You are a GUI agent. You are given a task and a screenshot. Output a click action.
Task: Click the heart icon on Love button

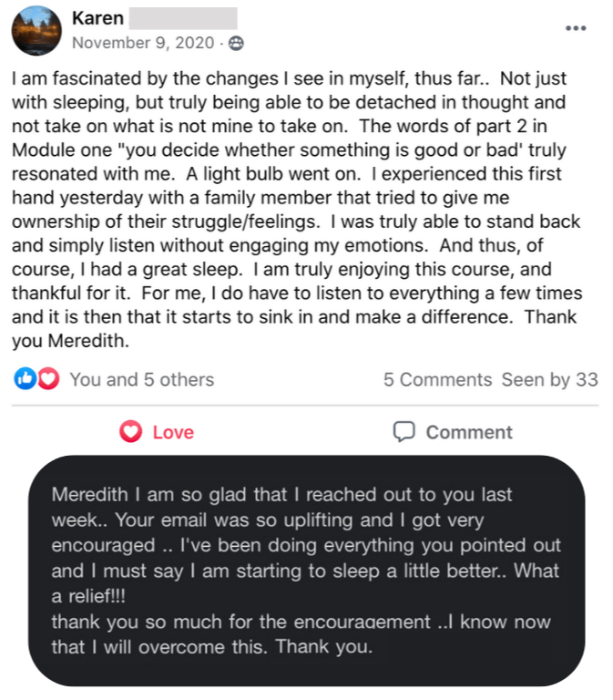pyautogui.click(x=132, y=432)
